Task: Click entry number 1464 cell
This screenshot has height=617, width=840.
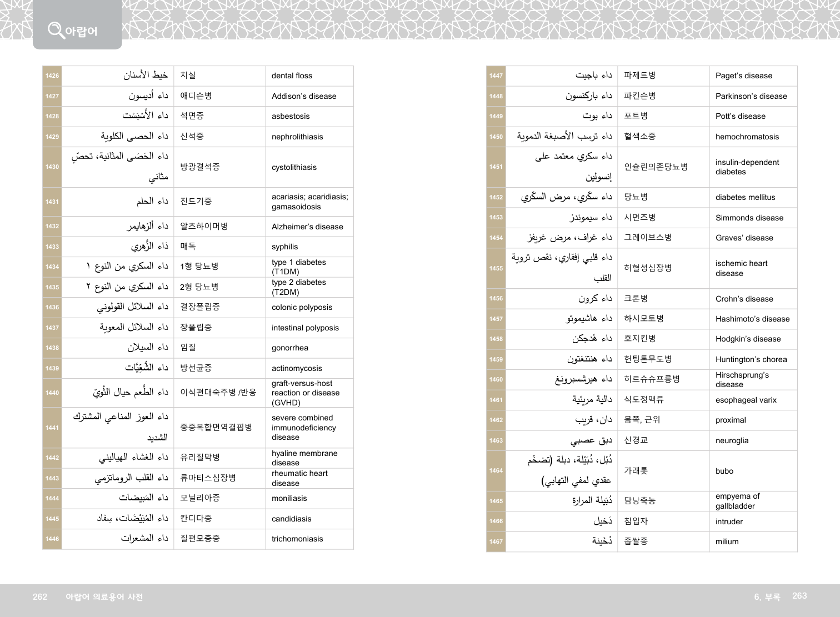Action: (x=496, y=471)
